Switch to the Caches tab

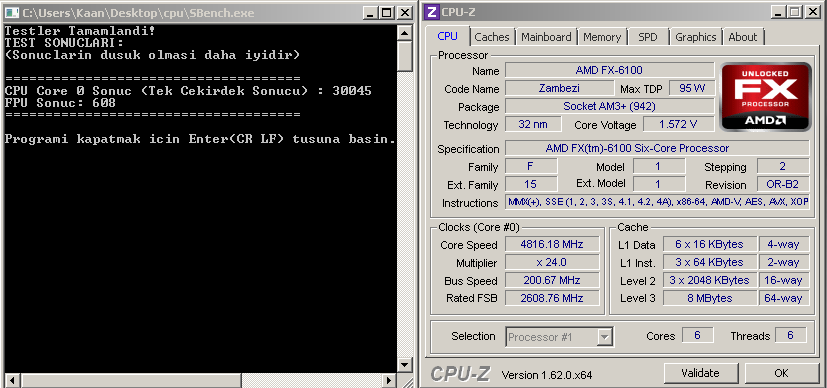(x=492, y=37)
